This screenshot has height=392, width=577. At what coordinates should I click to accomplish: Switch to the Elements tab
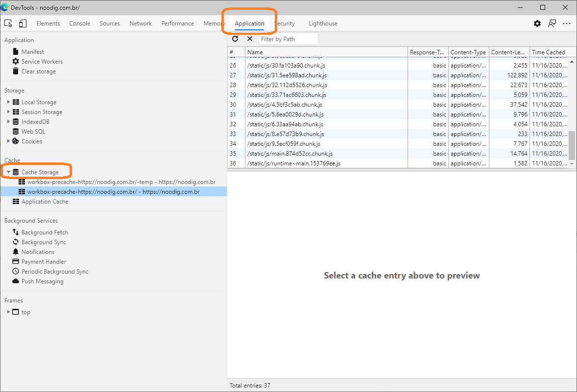click(48, 23)
